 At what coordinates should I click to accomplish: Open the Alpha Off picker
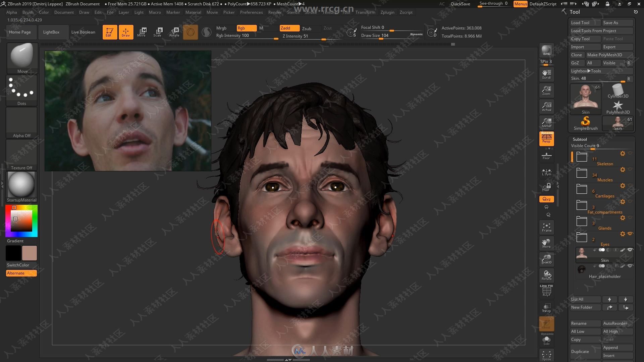pos(22,123)
